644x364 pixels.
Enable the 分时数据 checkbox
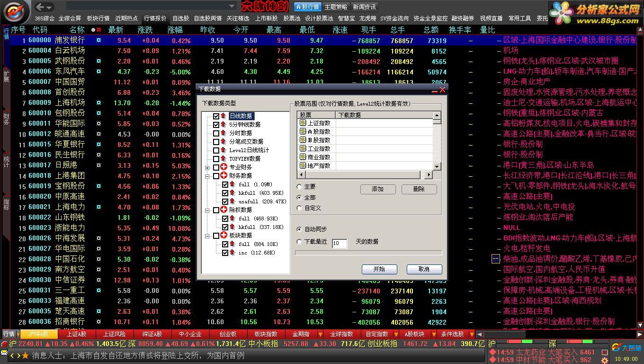(x=216, y=133)
